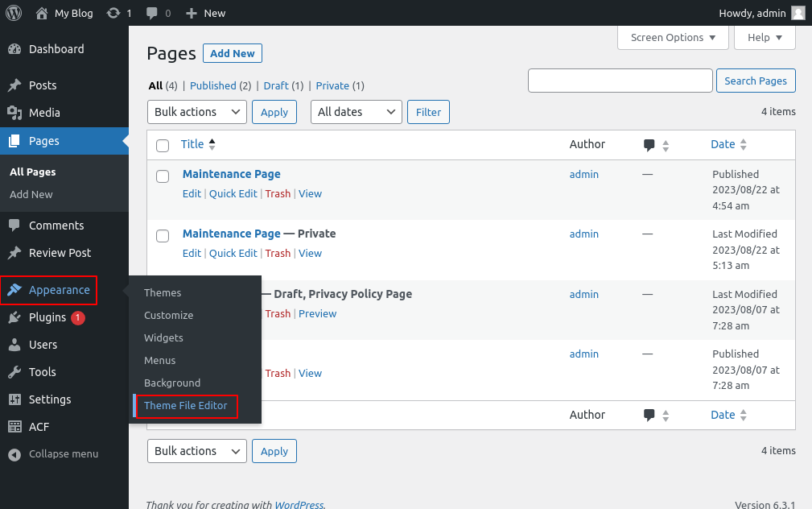Screen dimensions: 812x509
Task: Open Add New in Pages sidebar submenu
Action: coord(31,194)
